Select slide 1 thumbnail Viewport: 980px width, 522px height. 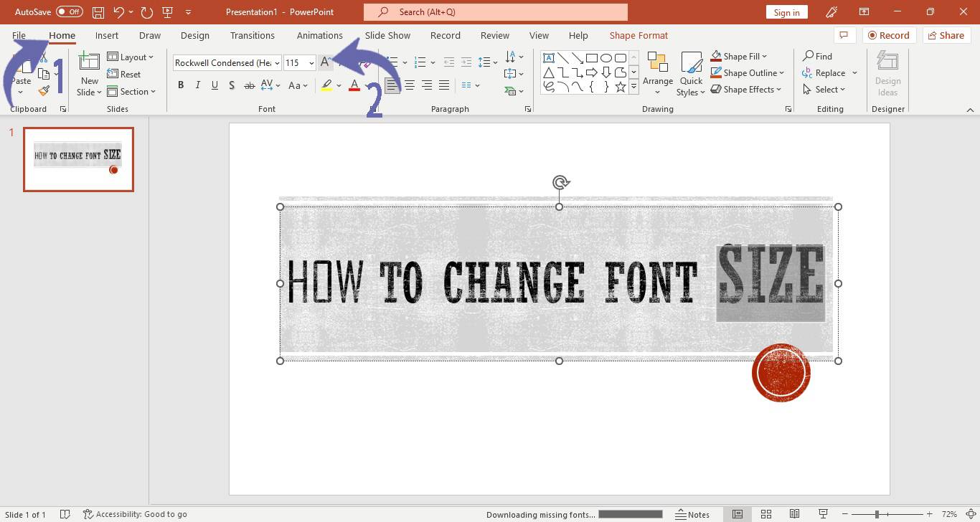[78, 159]
